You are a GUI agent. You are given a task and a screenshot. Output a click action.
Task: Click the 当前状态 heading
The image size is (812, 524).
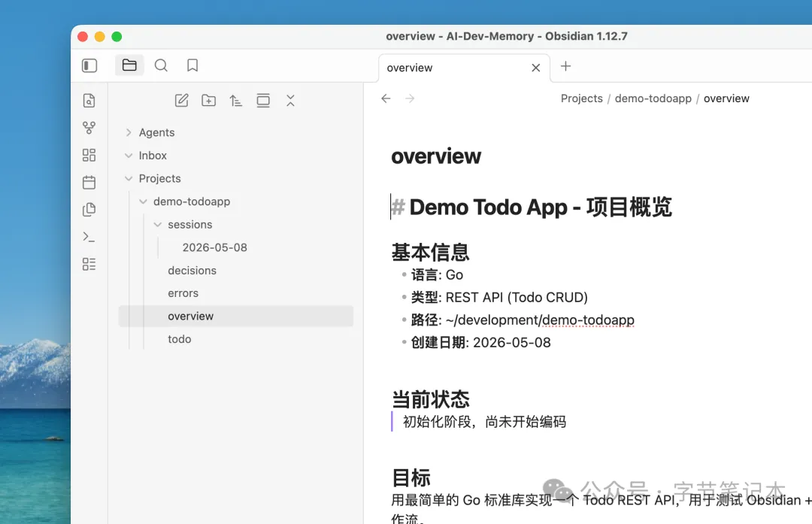point(430,399)
